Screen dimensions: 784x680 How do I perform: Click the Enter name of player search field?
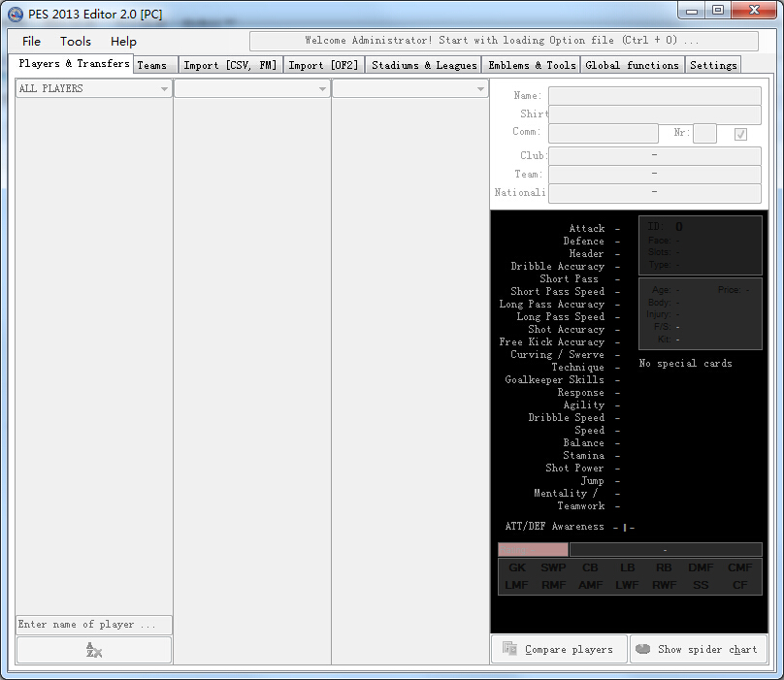[x=92, y=624]
